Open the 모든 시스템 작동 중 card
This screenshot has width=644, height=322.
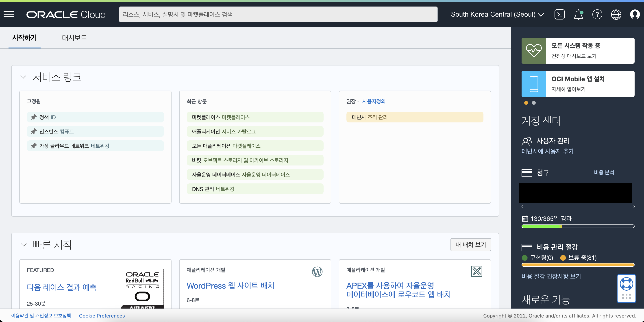578,50
